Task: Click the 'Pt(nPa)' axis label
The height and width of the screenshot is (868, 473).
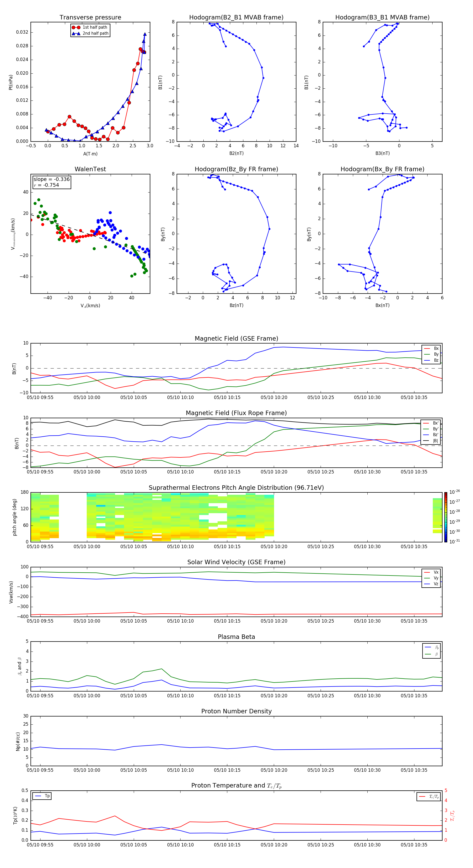Action: tap(11, 82)
